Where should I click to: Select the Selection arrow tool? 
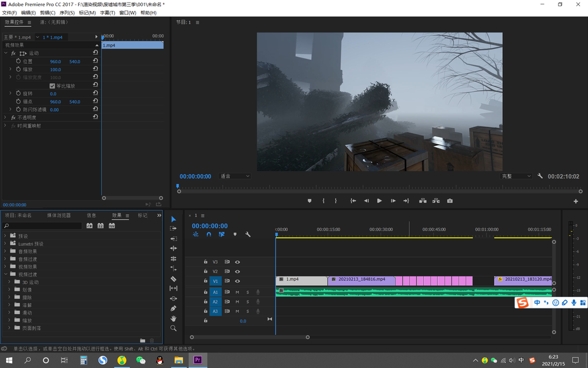[x=173, y=219]
